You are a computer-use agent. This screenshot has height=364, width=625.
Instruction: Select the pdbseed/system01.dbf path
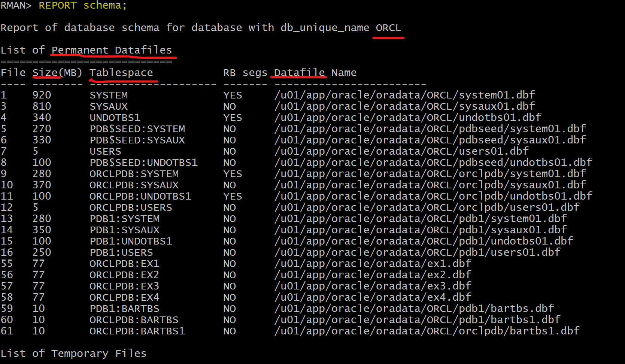click(x=430, y=129)
